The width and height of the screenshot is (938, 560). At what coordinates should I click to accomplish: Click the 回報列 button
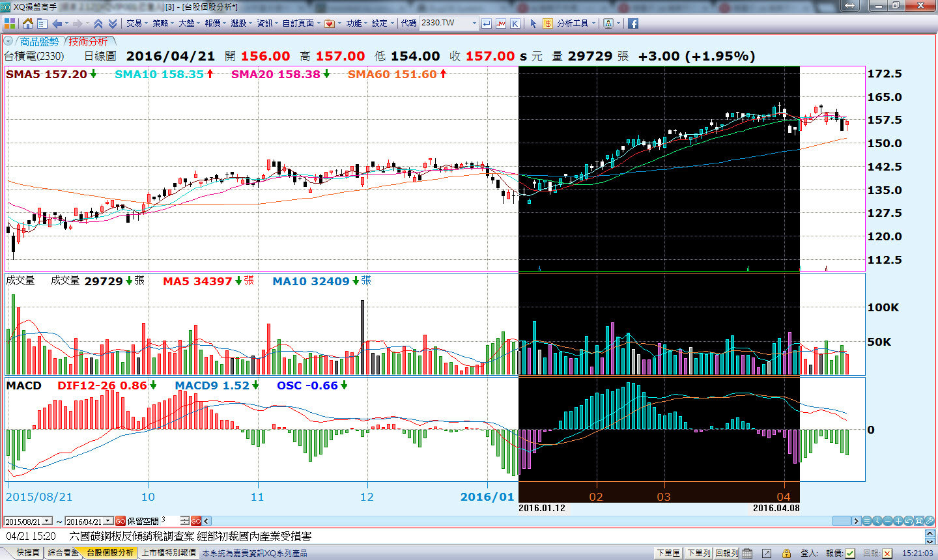coord(726,553)
